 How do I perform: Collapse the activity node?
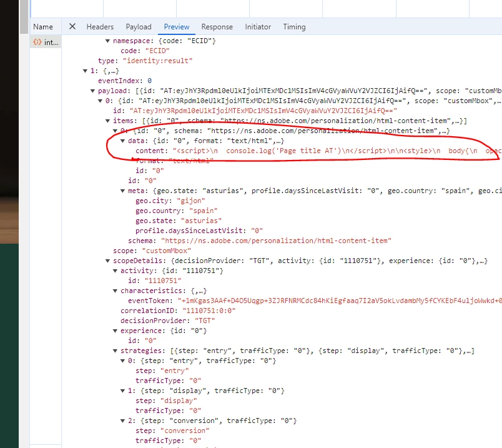click(115, 271)
